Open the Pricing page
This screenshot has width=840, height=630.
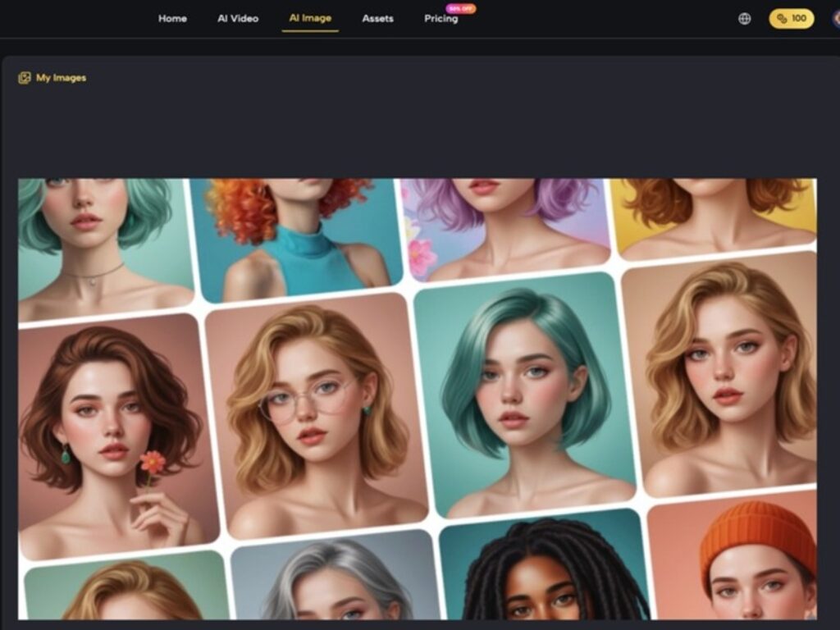441,19
